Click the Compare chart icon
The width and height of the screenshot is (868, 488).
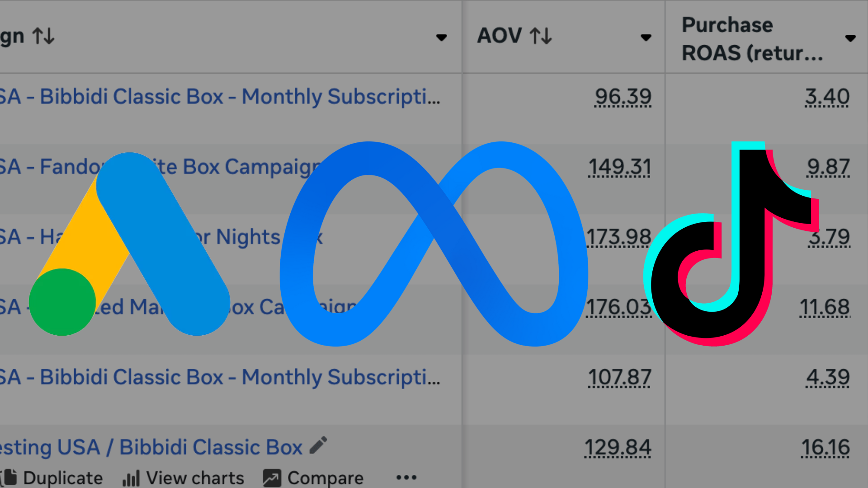(272, 478)
